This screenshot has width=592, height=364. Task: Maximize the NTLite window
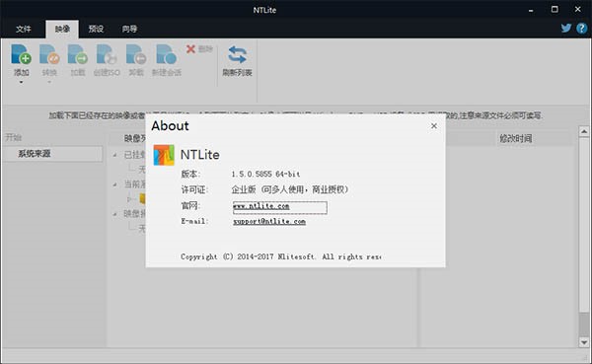555,10
